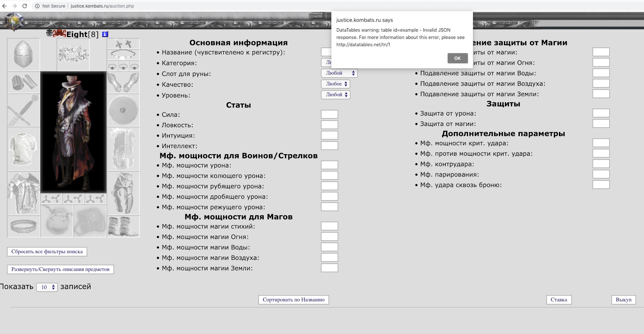The image size is (644, 334).
Task: Click the middle clover slot under portrait
Action: pos(73,199)
